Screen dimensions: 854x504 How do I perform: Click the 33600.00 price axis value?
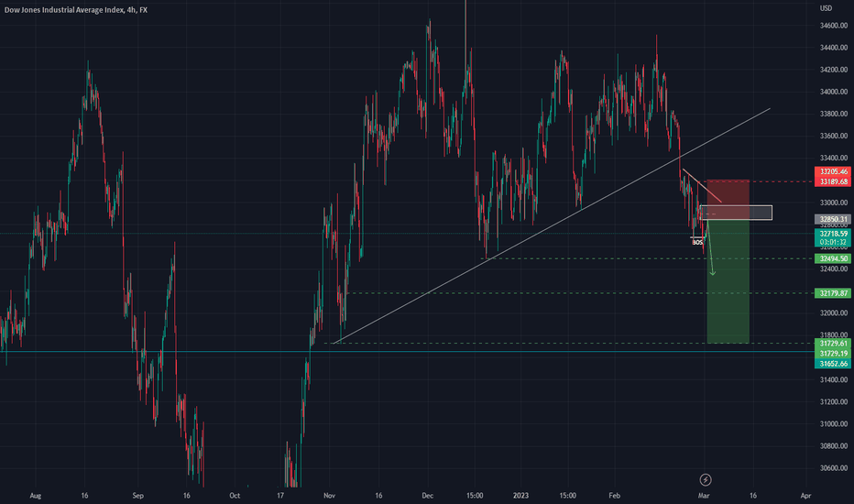[834, 136]
